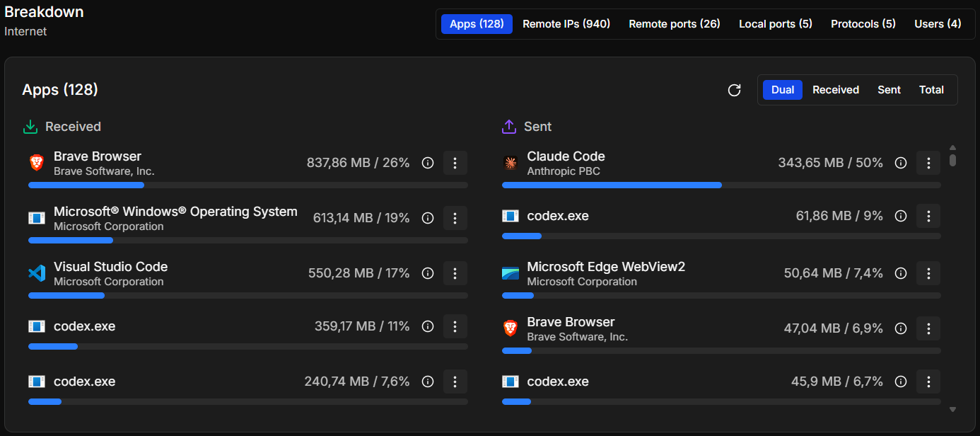The height and width of the screenshot is (436, 980).
Task: Switch to Remote IPs (940) tab
Action: (x=566, y=24)
